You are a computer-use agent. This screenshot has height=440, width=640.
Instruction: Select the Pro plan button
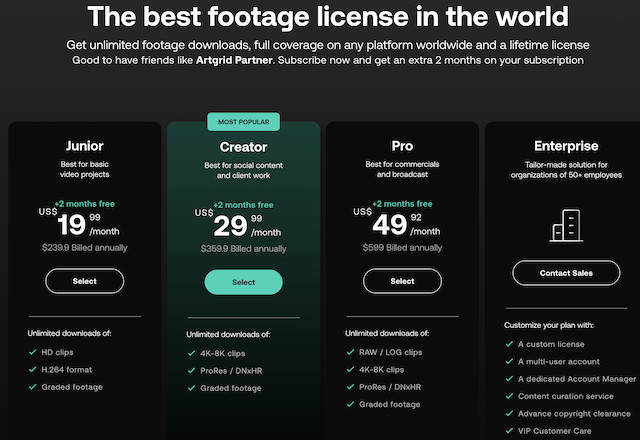coord(402,281)
